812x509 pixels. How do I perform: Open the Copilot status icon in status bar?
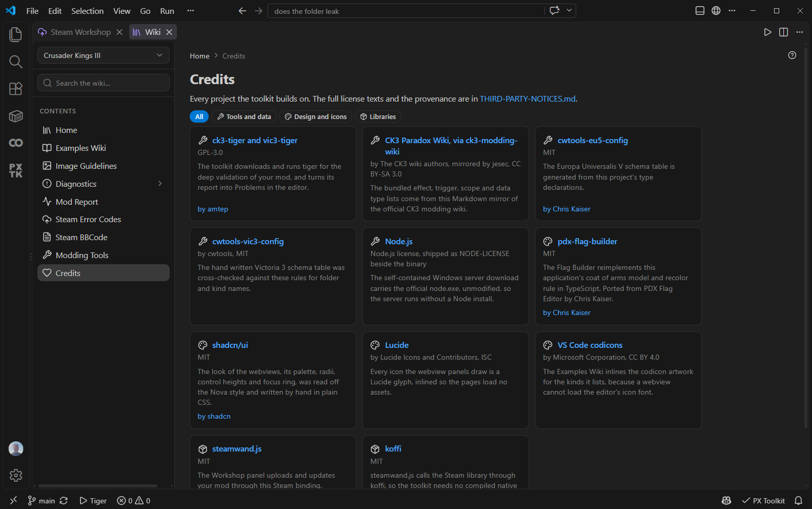tap(726, 501)
